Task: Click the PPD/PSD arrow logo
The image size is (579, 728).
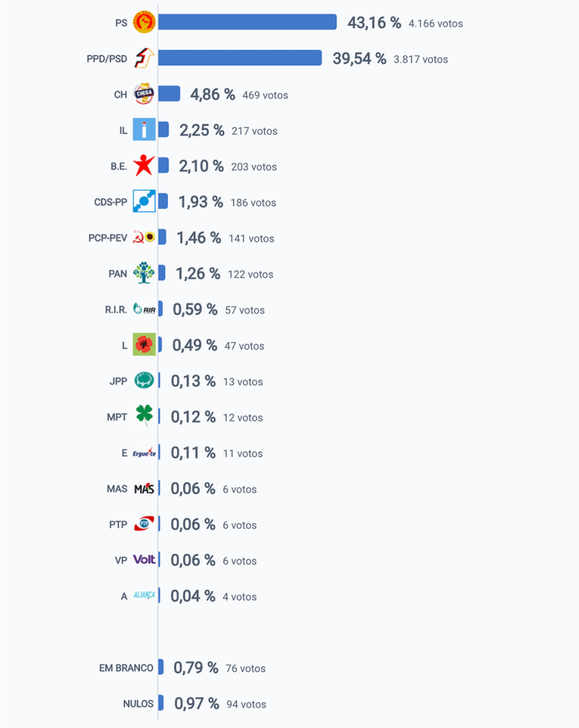Action: [x=144, y=58]
